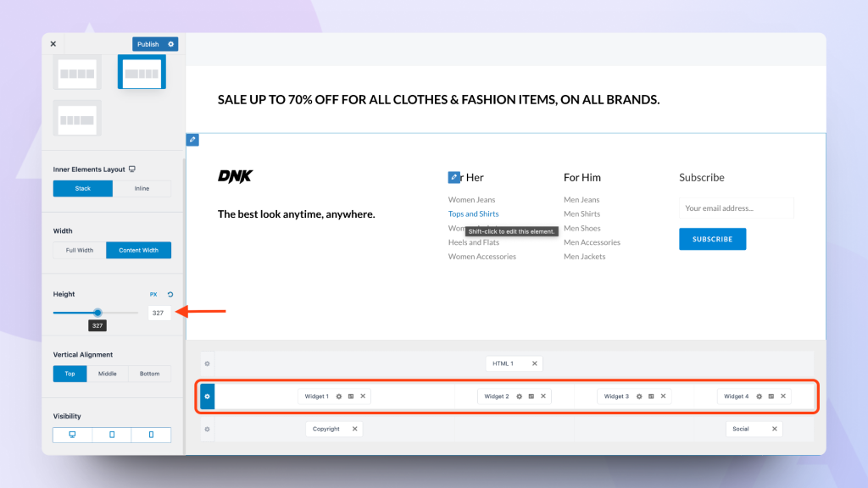Open publish settings gear icon
868x488 pixels.
(x=171, y=44)
